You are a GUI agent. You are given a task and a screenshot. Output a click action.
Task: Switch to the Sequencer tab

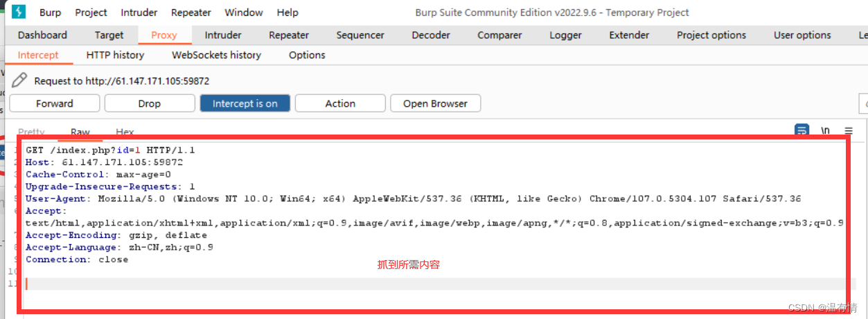point(360,35)
